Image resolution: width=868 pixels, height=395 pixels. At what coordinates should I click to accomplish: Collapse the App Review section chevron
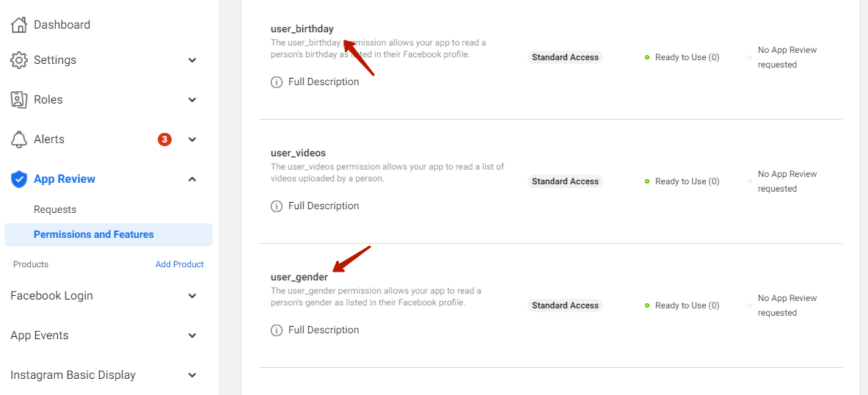pyautogui.click(x=192, y=179)
